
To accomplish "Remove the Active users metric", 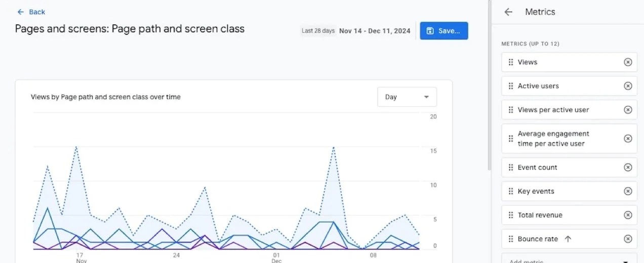I will coord(628,86).
